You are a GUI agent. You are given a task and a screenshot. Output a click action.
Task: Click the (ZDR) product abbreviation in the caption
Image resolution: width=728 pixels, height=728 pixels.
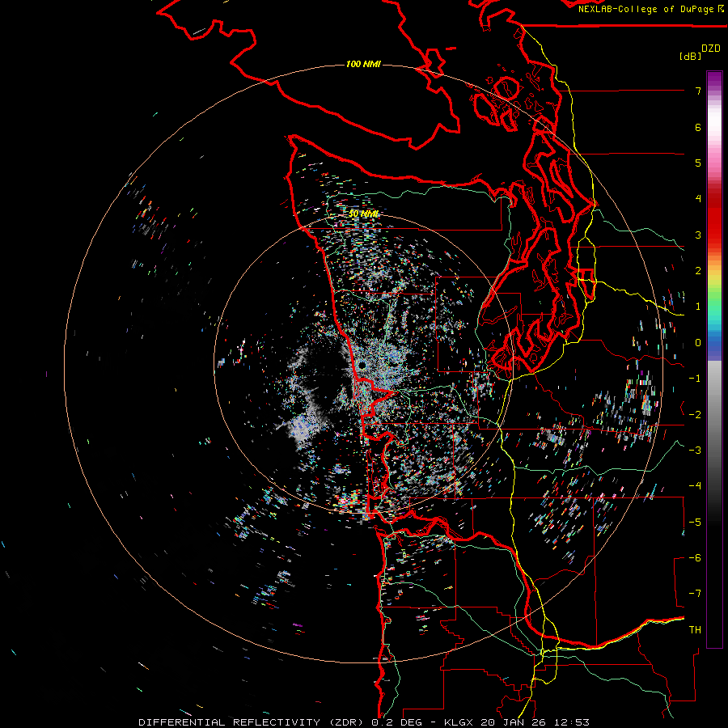click(x=348, y=722)
